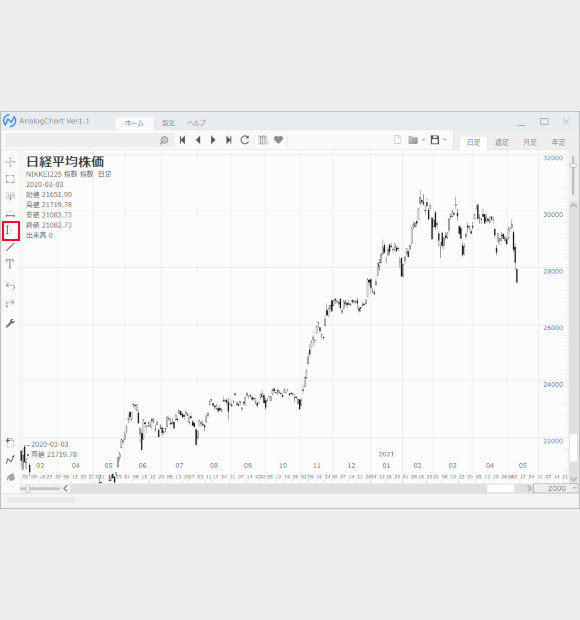Switch to the 週足 weekly tab
The width and height of the screenshot is (580, 620).
(502, 142)
